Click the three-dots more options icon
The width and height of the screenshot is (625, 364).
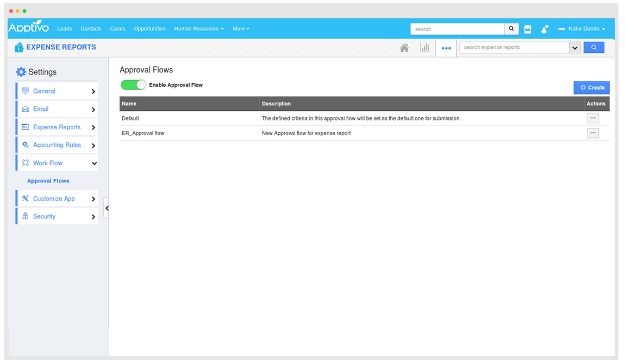(x=446, y=48)
